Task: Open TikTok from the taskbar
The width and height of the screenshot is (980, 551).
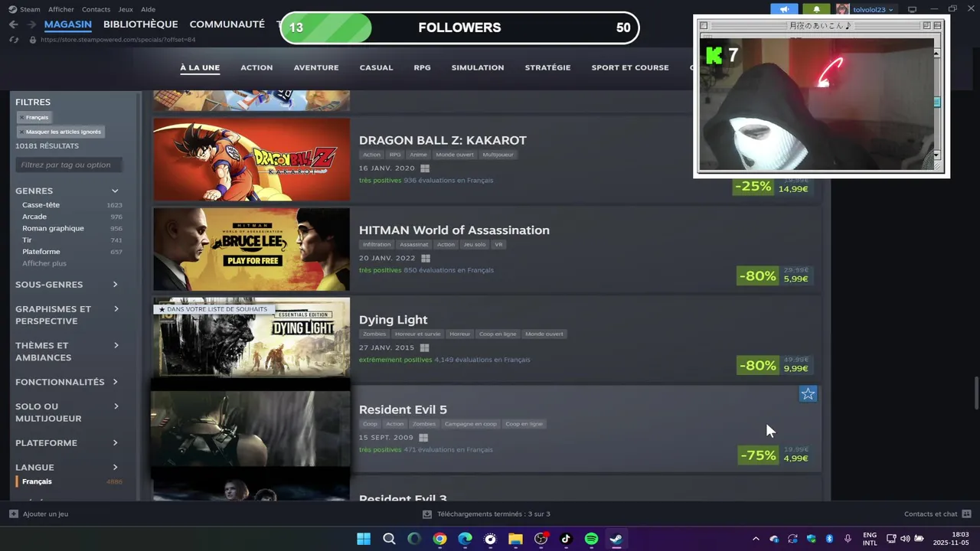Action: tap(566, 539)
